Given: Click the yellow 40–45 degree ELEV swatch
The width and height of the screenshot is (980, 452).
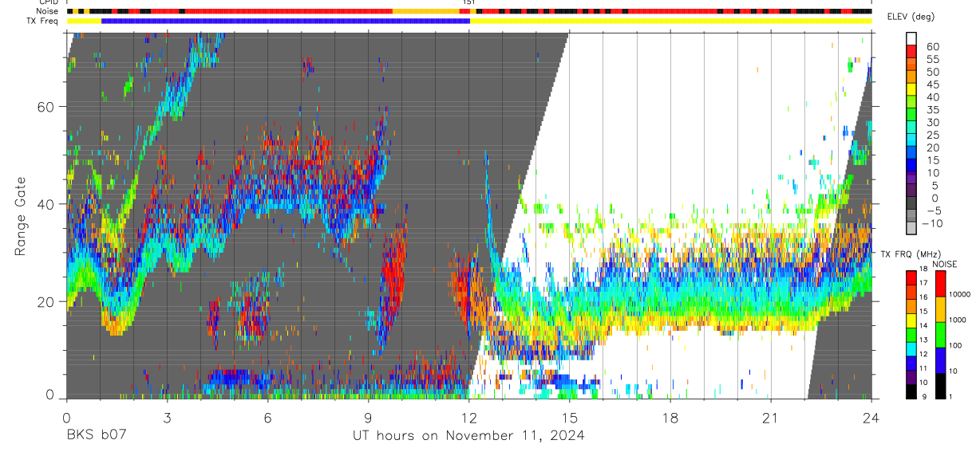Looking at the screenshot, I should click(x=911, y=91).
